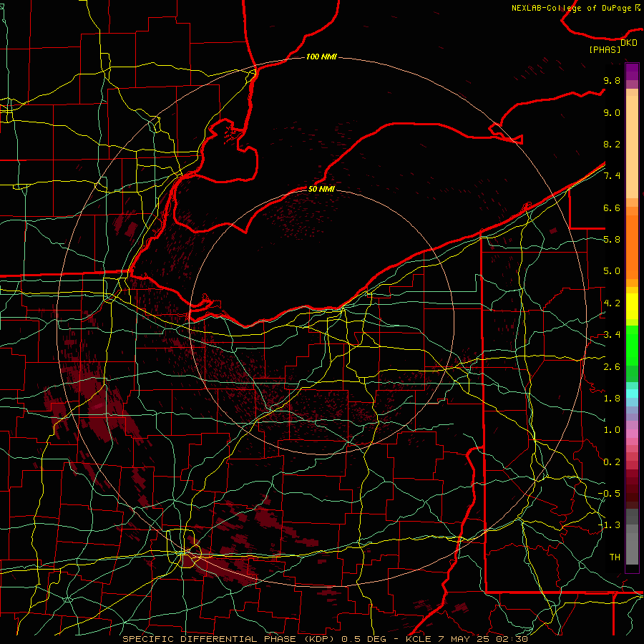
Task: Click the 8.2 scale value
Action: click(x=612, y=145)
